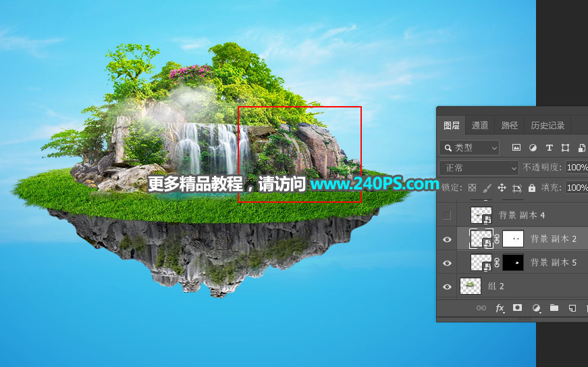Select thumbnail of 背景 副本 2 layer
The image size is (588, 367).
(481, 239)
